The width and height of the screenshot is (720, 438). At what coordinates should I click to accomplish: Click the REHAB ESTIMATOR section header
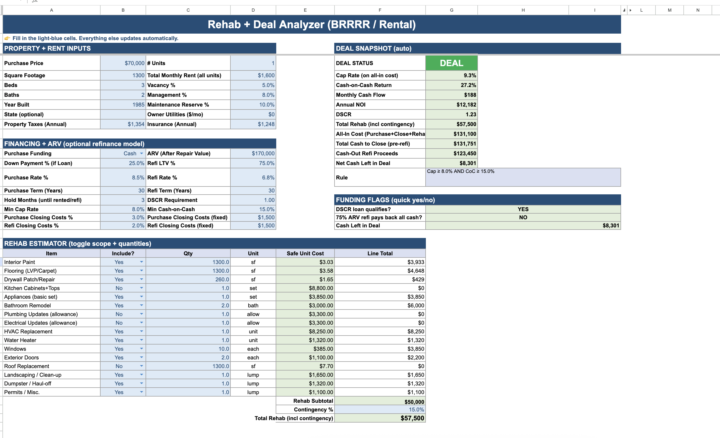[214, 244]
